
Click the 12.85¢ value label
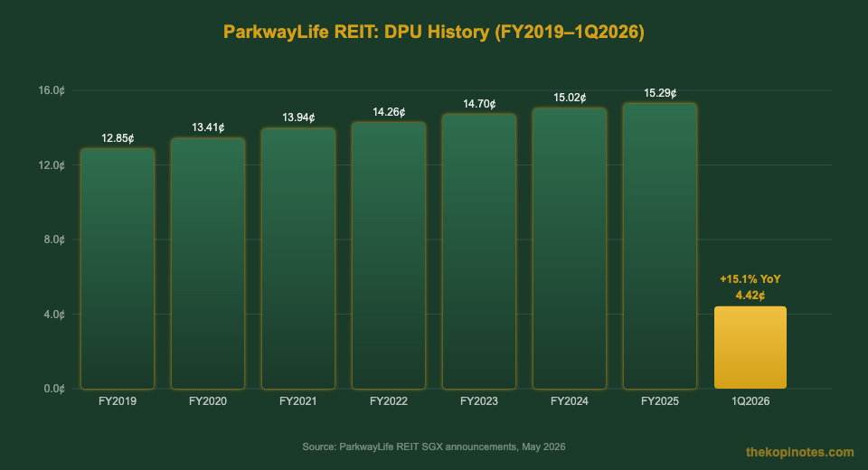click(x=118, y=138)
